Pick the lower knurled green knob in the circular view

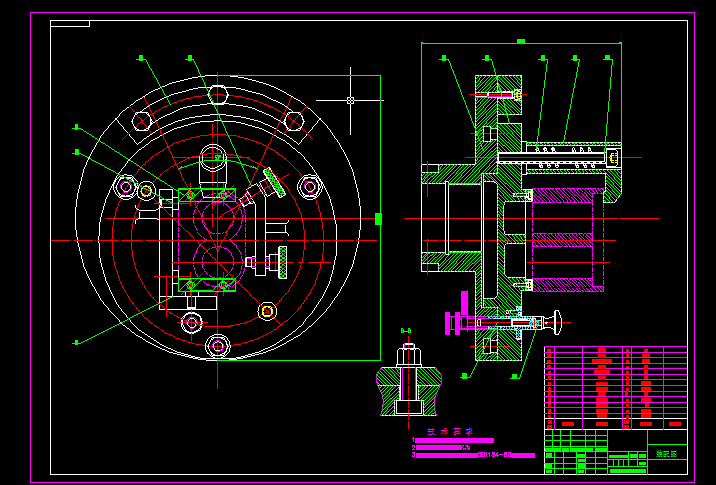click(283, 262)
